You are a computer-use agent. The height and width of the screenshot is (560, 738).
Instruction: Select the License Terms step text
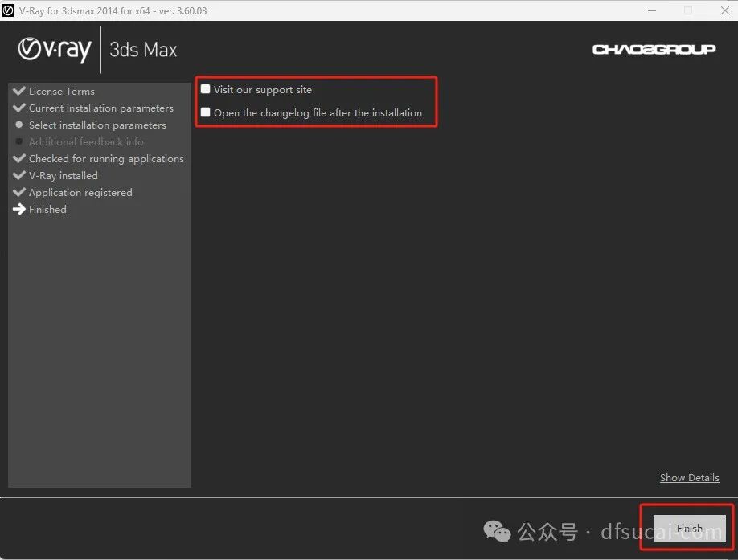click(x=62, y=92)
